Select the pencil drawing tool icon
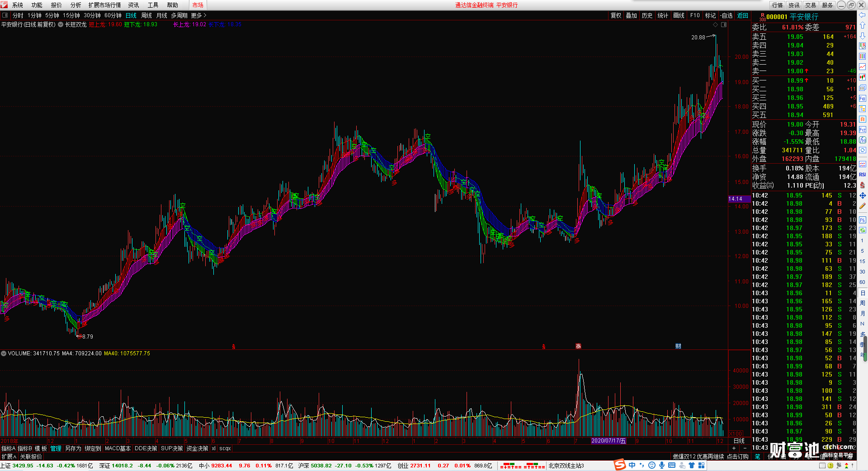 pyautogui.click(x=862, y=206)
